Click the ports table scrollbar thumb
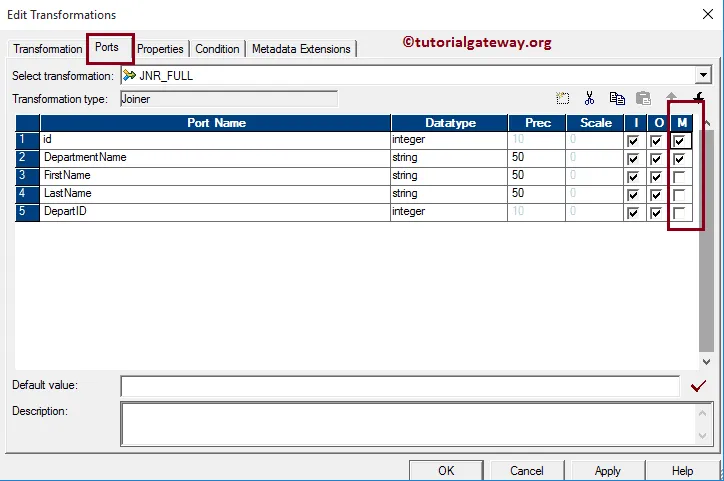Viewport: 724px width, 481px height. click(706, 240)
